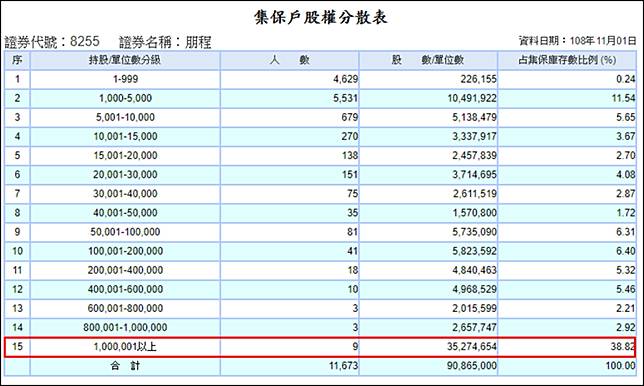Click the 持股/單位數分級 column header

(x=125, y=60)
